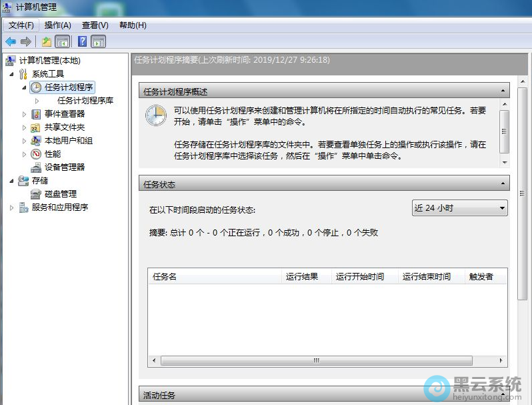Image resolution: width=532 pixels, height=405 pixels.
Task: Select 本地用户和组 in the tree
Action: pyautogui.click(x=69, y=141)
